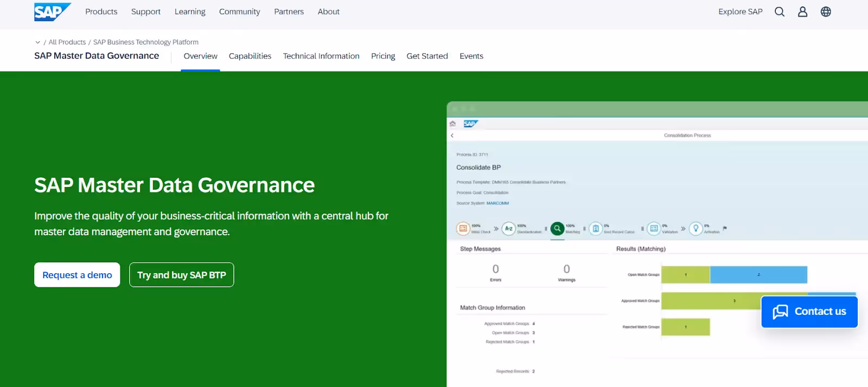Click the SAP logo in the header

[x=52, y=12]
